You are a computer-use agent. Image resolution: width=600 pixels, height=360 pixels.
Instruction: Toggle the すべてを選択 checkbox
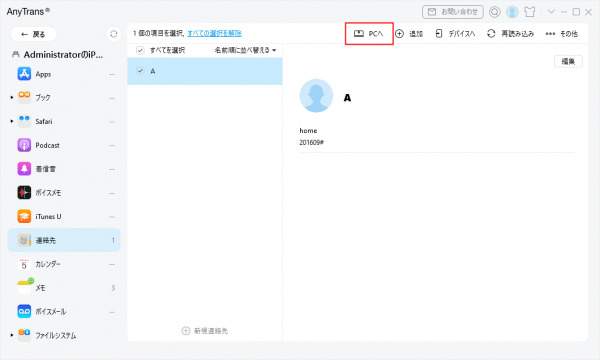point(140,50)
